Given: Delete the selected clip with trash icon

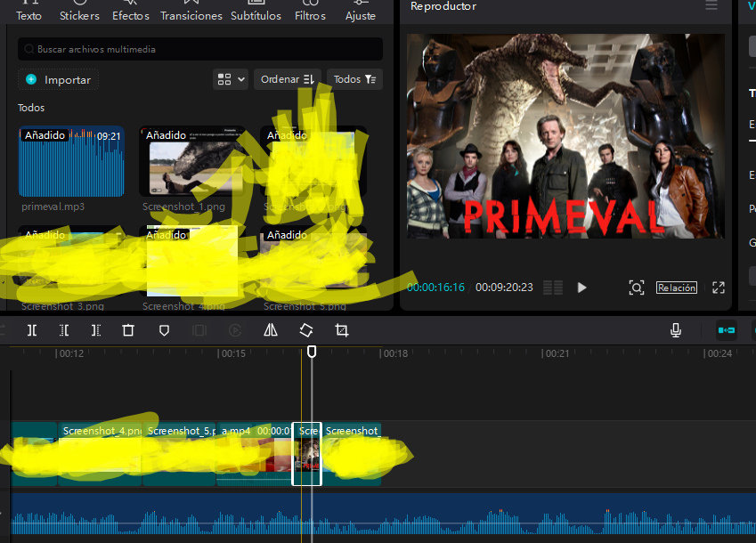Looking at the screenshot, I should [128, 330].
